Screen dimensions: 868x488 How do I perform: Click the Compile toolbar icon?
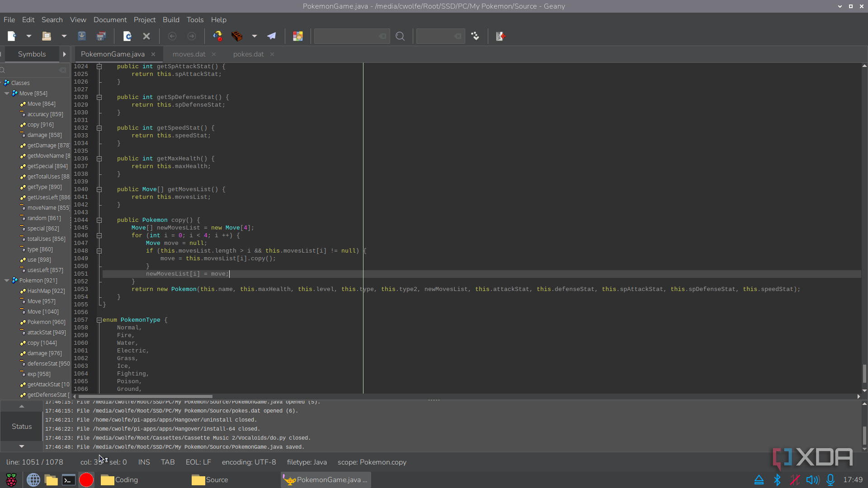point(217,36)
